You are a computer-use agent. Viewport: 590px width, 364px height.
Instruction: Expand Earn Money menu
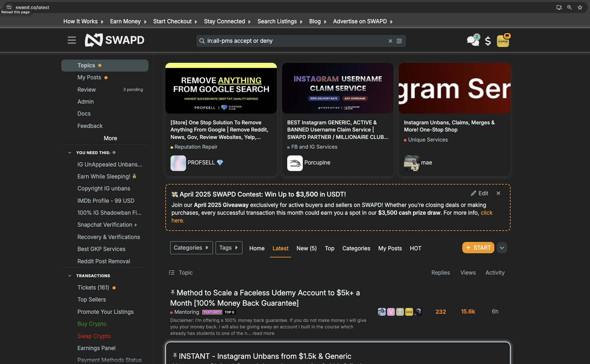(x=128, y=21)
